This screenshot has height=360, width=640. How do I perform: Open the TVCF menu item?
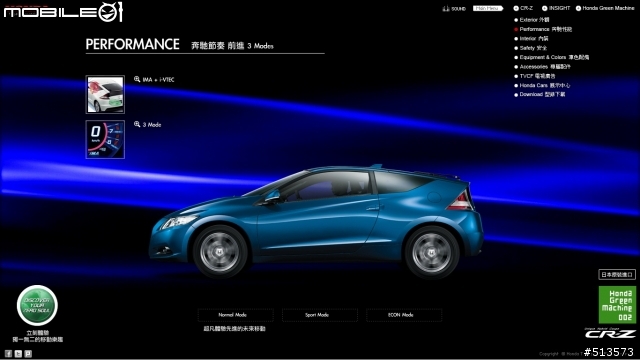[535, 76]
